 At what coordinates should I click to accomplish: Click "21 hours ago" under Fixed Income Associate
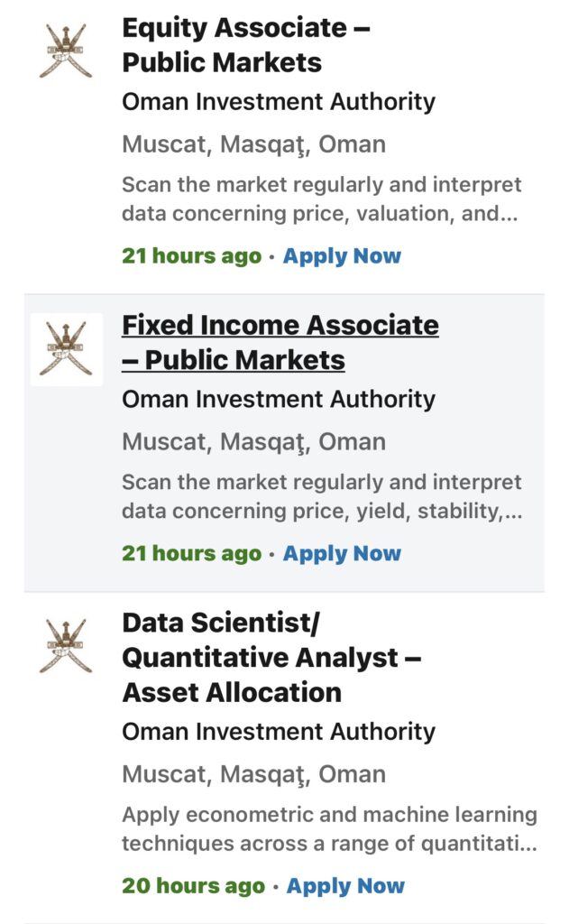point(191,553)
